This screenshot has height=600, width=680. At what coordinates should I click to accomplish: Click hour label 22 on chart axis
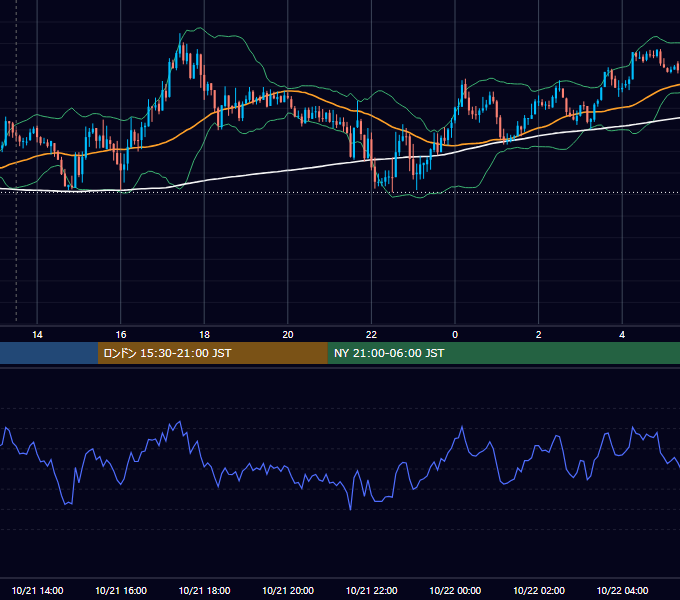[371, 335]
